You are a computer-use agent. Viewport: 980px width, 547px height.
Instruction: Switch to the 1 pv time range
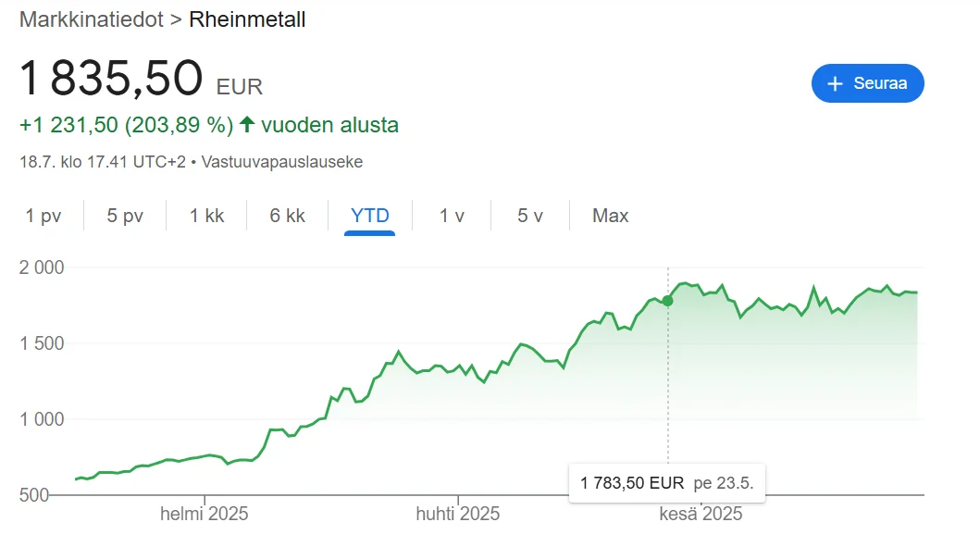click(43, 216)
